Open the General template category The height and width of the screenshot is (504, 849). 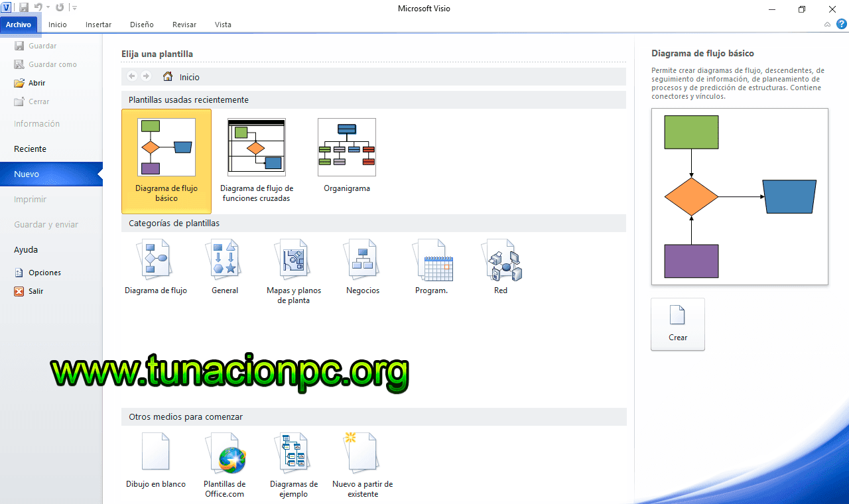click(225, 267)
